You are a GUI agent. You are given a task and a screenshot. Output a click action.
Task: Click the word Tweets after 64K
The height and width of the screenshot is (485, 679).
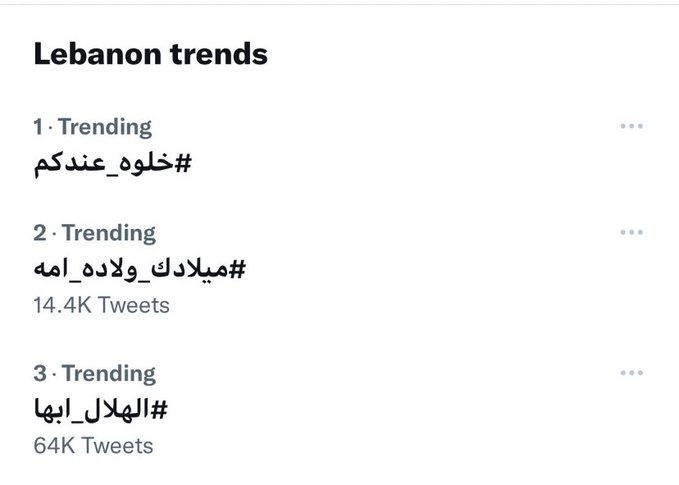pyautogui.click(x=117, y=445)
